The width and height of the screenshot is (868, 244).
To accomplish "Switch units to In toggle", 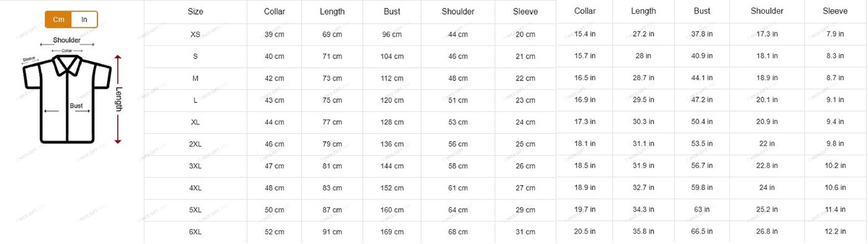I will point(84,19).
